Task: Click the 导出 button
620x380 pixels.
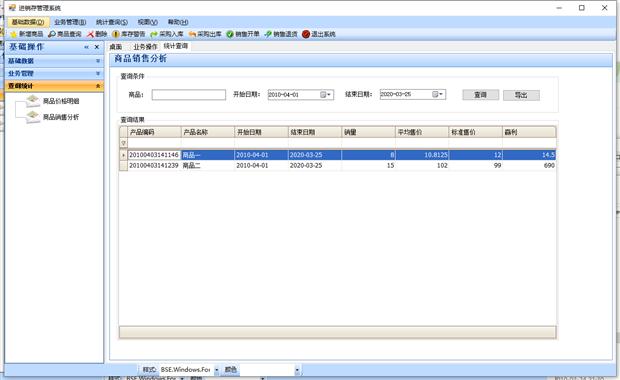Action: tap(521, 95)
